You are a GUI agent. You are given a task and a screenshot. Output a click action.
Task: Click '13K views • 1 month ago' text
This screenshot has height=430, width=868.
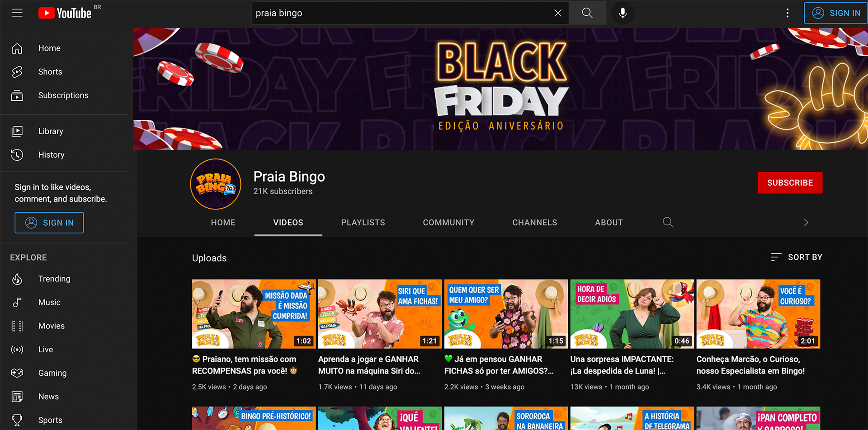[609, 387]
